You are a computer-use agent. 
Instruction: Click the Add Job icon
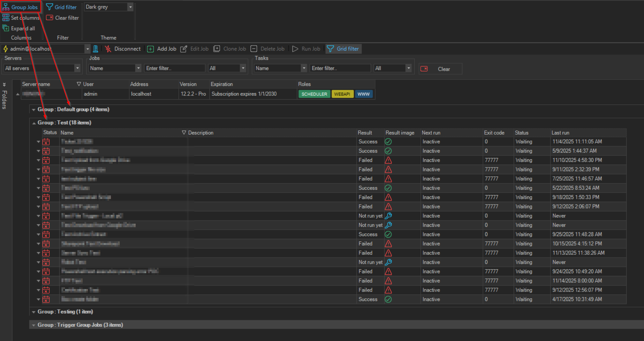[x=150, y=49]
